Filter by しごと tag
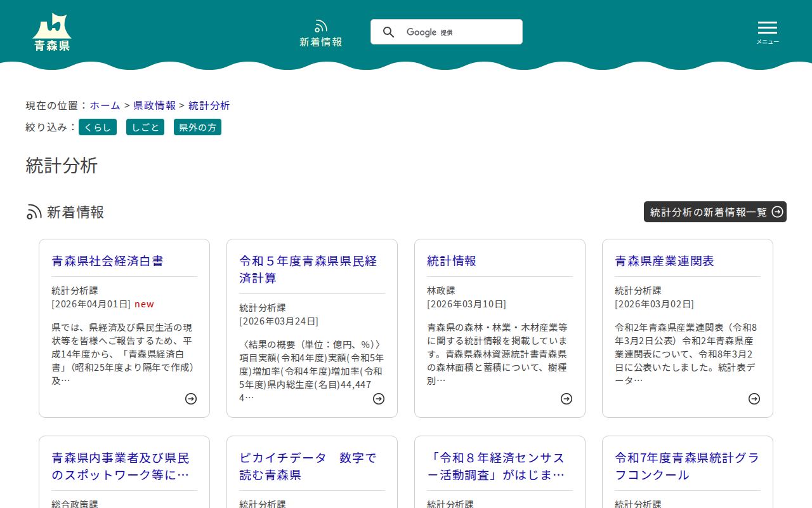The image size is (812, 508). click(x=145, y=128)
